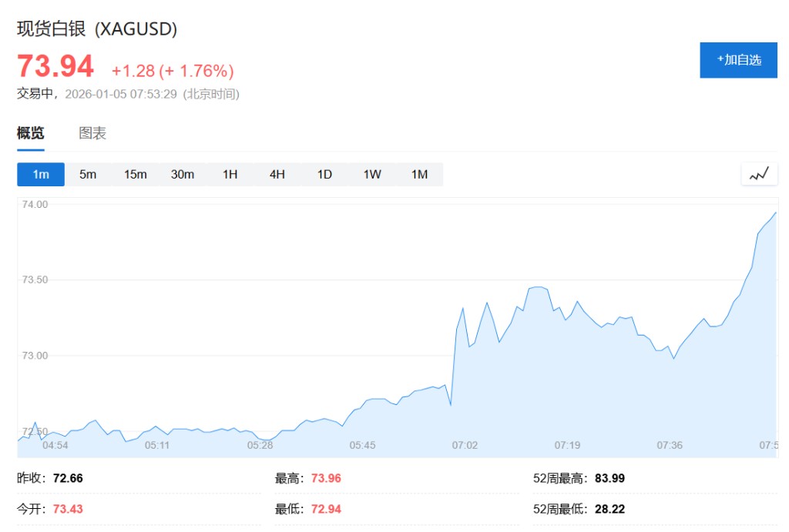Click the 最高 value 73.96
Screen dimensions: 789x532
pyautogui.click(x=326, y=478)
